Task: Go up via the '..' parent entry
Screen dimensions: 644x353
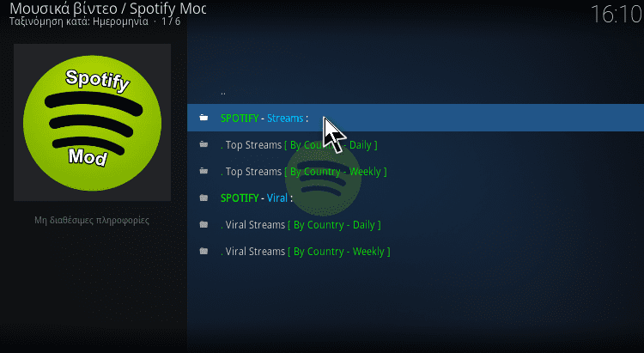Action: pos(416,92)
